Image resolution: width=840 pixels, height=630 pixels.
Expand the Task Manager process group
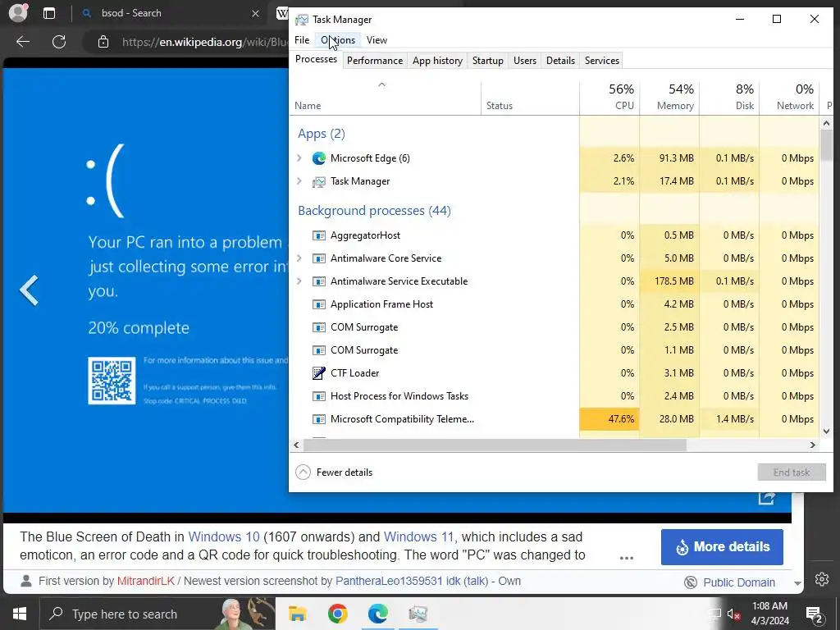click(x=299, y=181)
